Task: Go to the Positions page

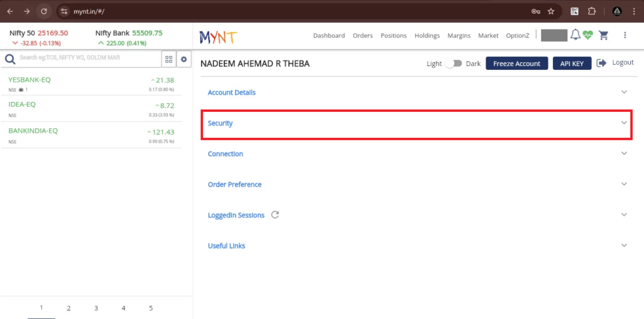Action: pos(394,36)
